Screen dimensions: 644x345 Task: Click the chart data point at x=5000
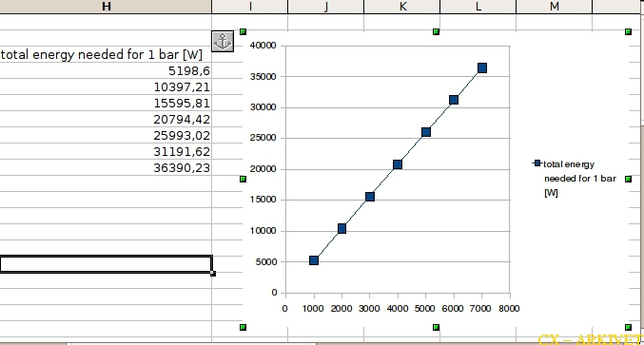pyautogui.click(x=426, y=132)
